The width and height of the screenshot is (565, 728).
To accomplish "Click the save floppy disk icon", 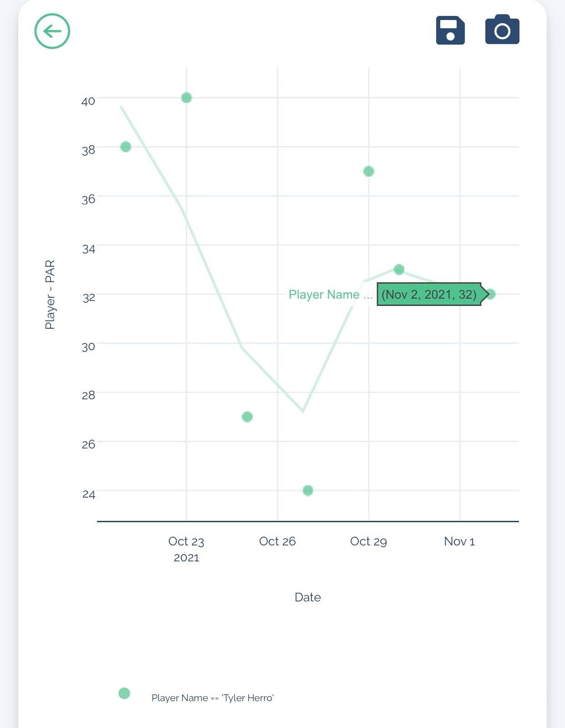I will coord(450,31).
